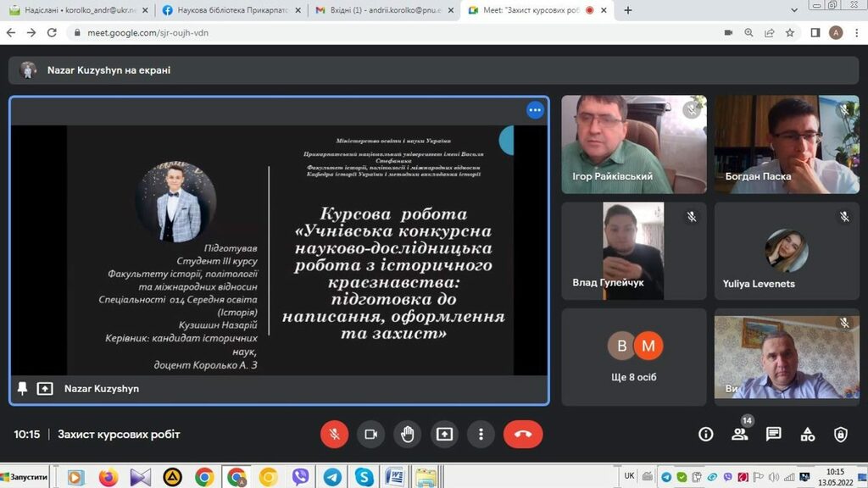Unmute the microphone in the call bar
Screen dimensions: 868x488
[334, 435]
